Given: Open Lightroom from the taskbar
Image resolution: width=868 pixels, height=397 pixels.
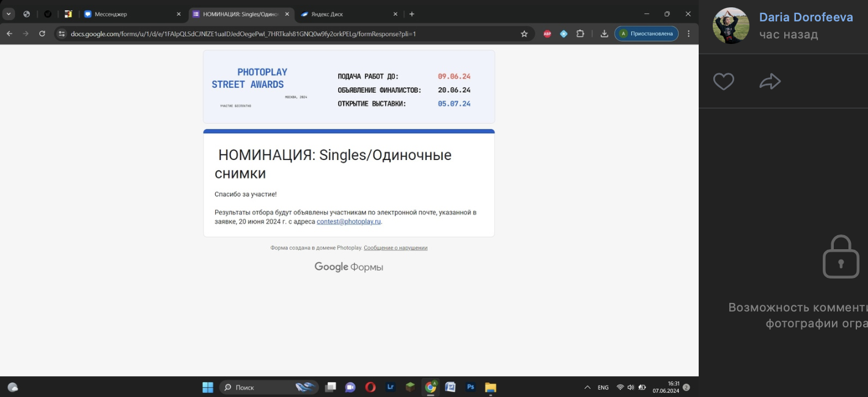Looking at the screenshot, I should click(391, 387).
